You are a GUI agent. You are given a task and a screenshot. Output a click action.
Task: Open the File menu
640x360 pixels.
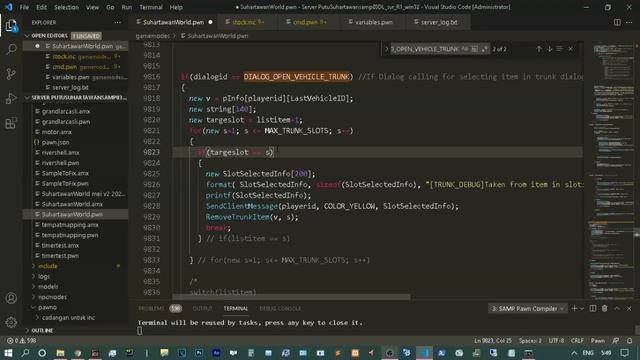pyautogui.click(x=24, y=7)
